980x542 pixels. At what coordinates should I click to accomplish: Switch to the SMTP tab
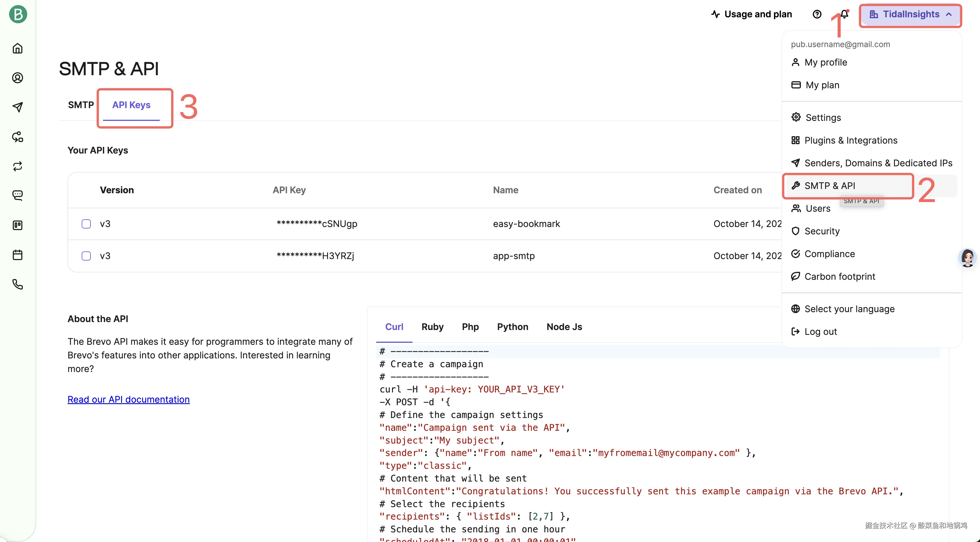tap(81, 105)
